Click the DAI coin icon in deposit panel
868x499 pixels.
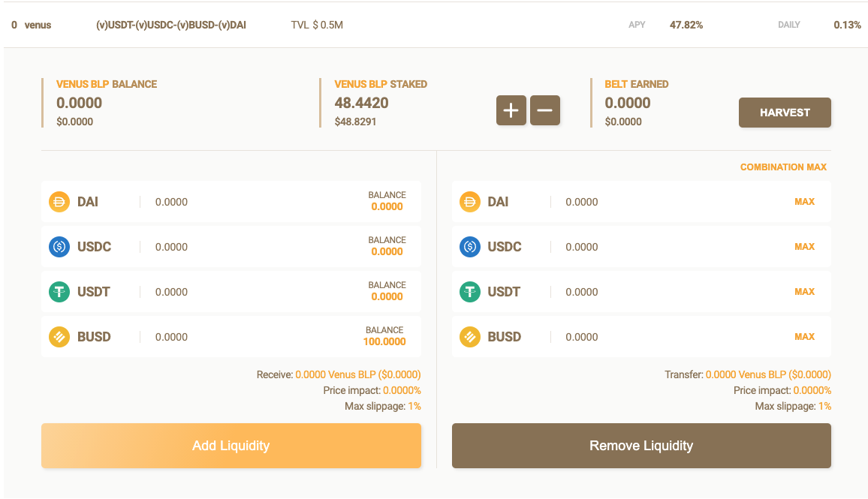(x=59, y=202)
